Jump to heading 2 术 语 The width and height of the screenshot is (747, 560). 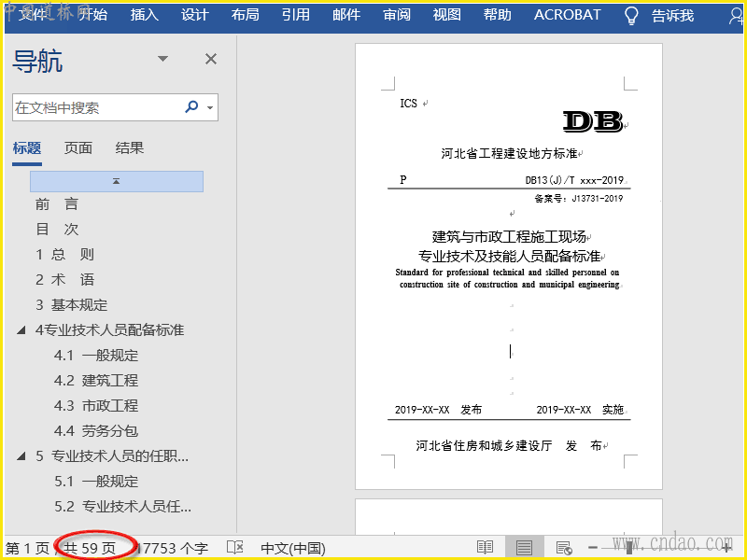point(64,279)
